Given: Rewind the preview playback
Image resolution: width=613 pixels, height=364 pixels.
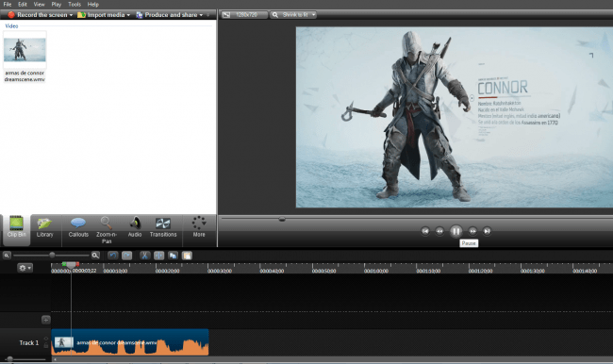Looking at the screenshot, I should pos(439,231).
